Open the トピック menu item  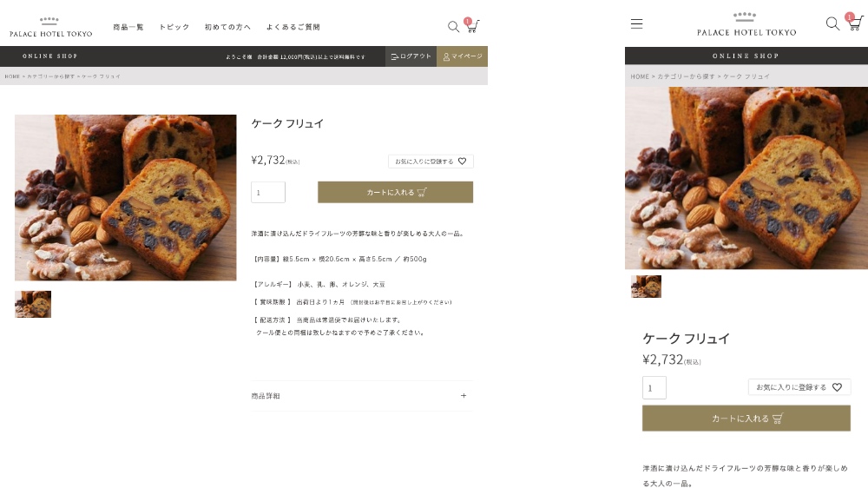174,27
